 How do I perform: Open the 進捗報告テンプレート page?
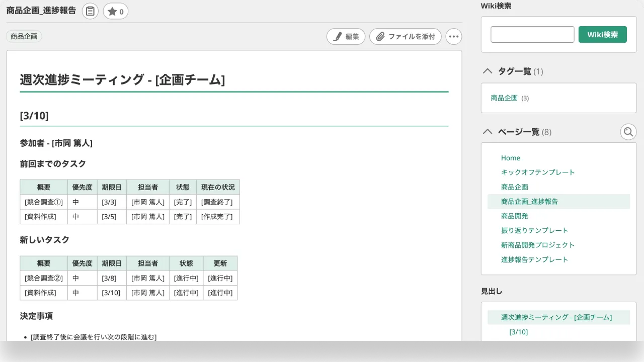click(534, 259)
